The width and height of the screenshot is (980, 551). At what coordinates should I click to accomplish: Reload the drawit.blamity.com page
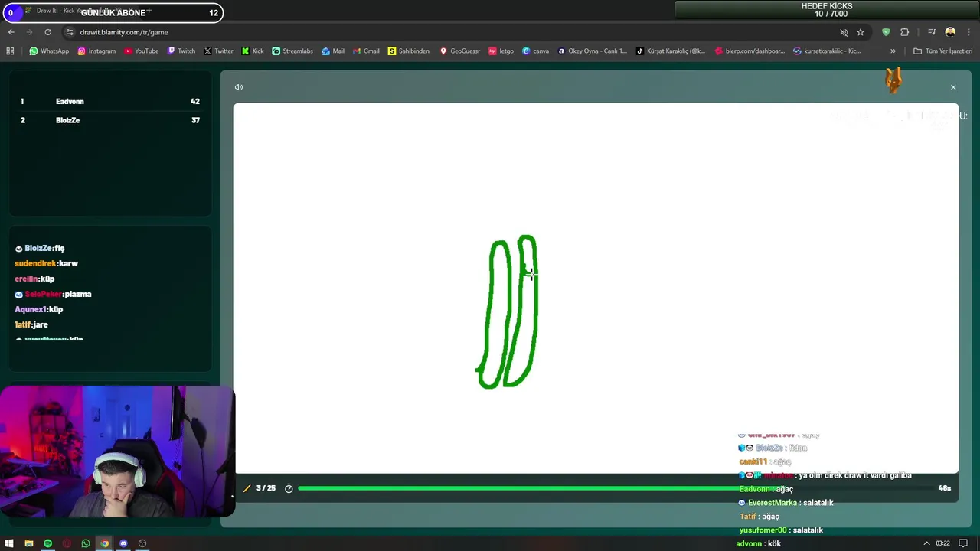pos(47,32)
